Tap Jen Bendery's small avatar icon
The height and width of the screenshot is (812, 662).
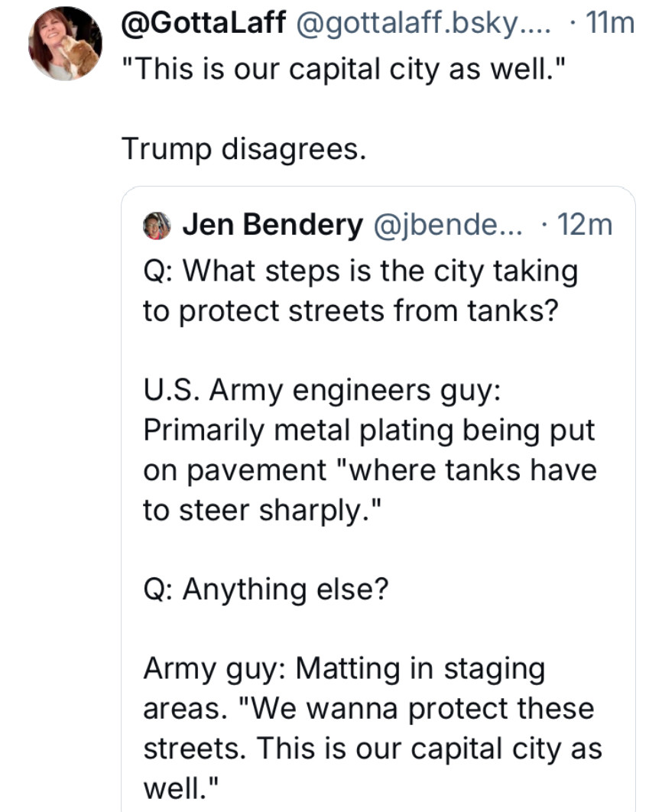coord(156,225)
